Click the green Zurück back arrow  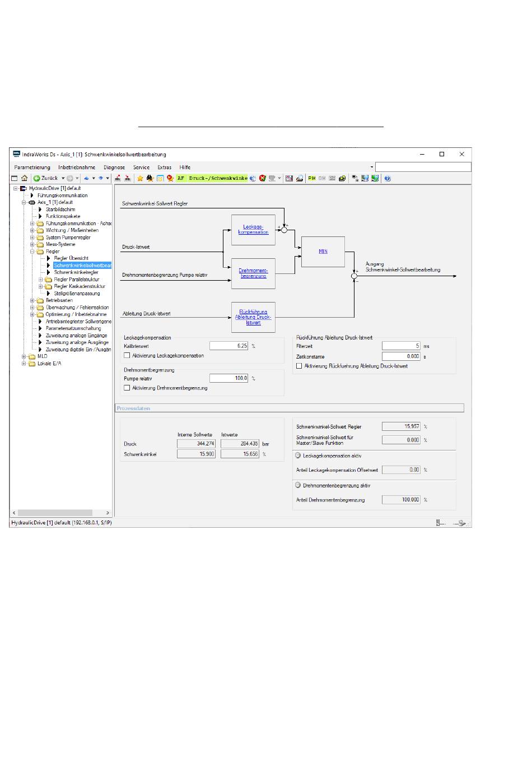coord(36,178)
